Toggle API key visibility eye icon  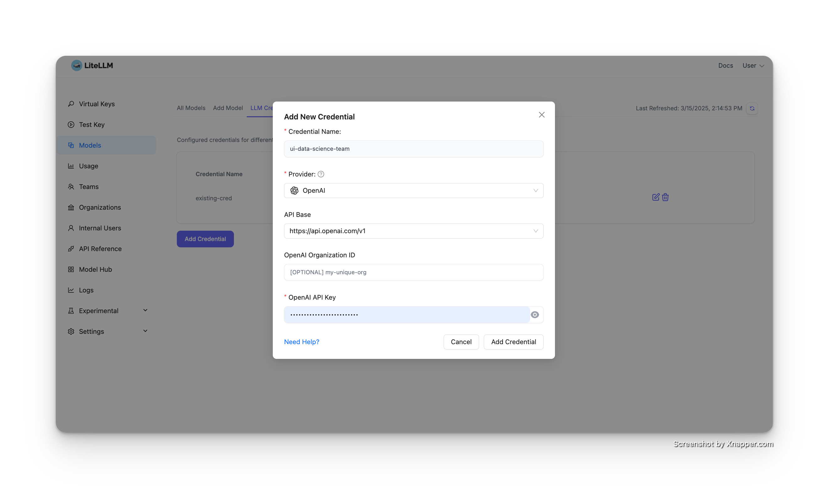(x=535, y=315)
